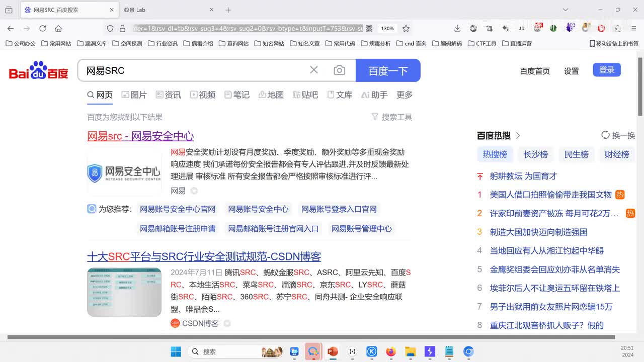Click the funnel icon for 搜索工具
The image size is (644, 362).
(x=375, y=117)
